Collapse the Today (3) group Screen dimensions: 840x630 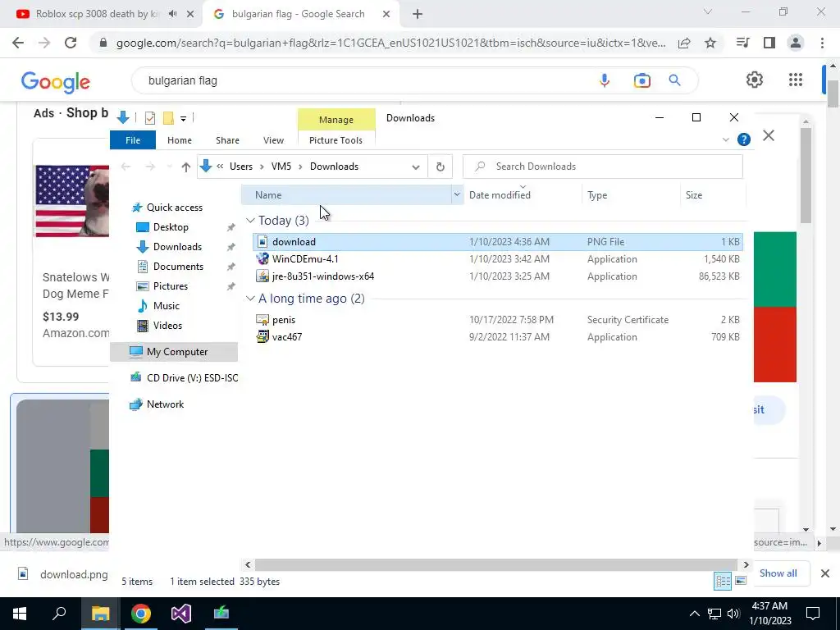(x=250, y=221)
